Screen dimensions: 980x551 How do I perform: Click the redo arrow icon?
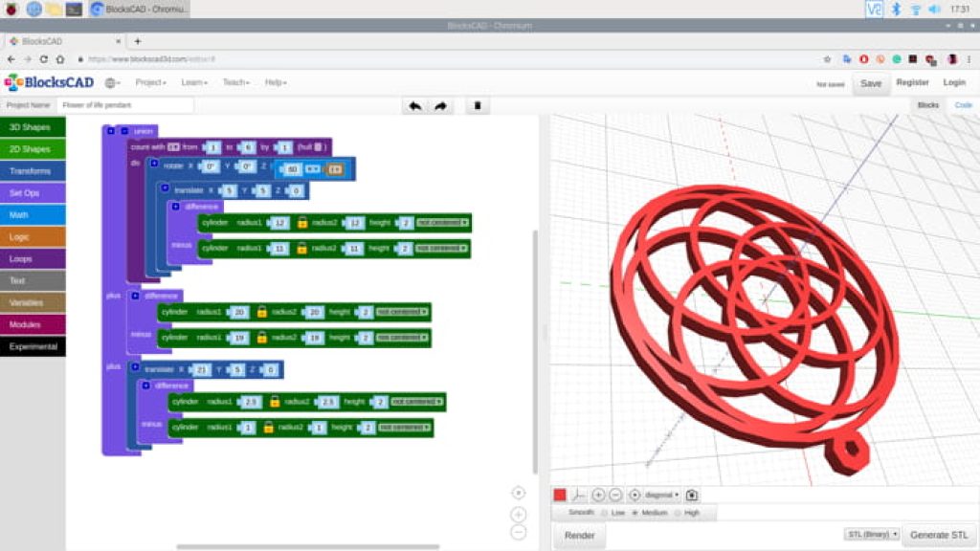(x=441, y=106)
